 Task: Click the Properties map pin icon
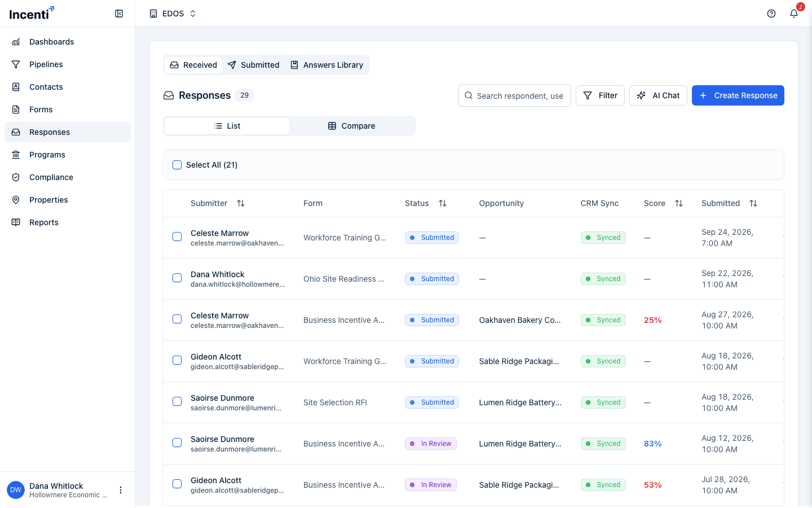pos(16,200)
